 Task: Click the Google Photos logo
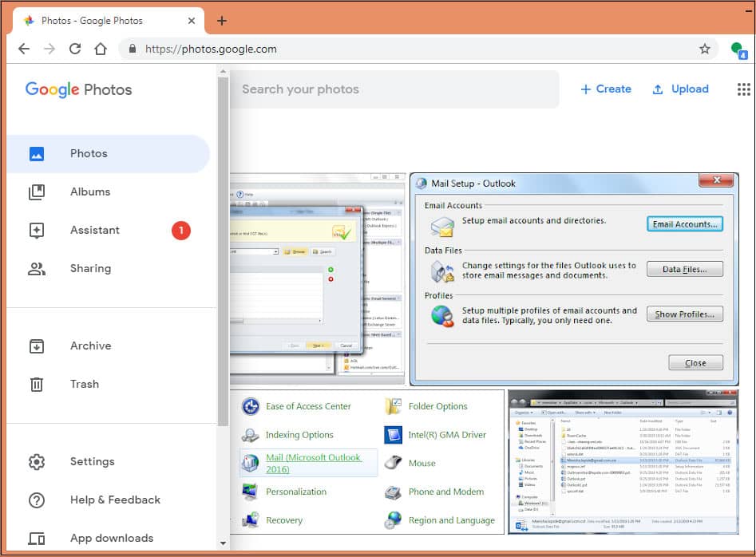tap(78, 89)
